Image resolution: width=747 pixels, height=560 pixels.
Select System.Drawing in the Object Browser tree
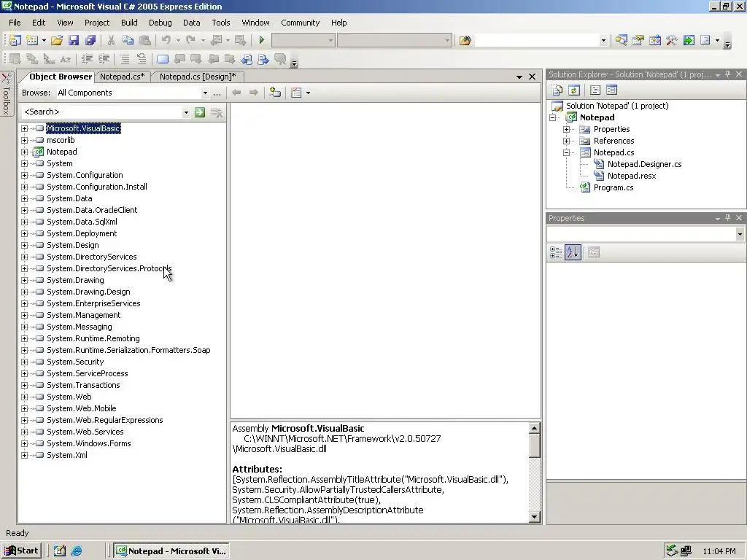pos(75,281)
